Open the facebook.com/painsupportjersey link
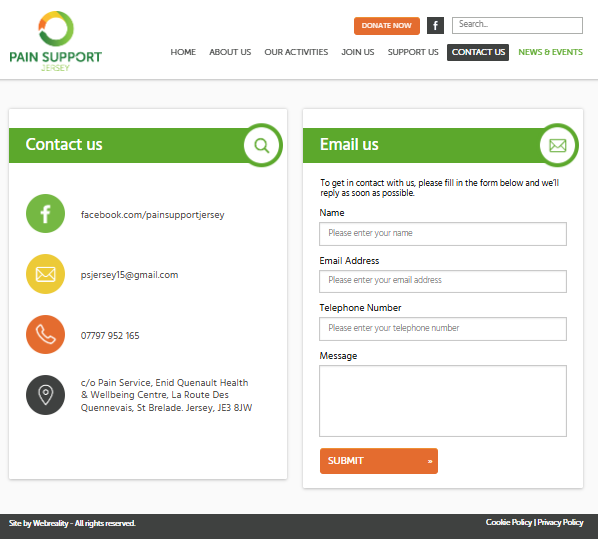 click(x=153, y=215)
